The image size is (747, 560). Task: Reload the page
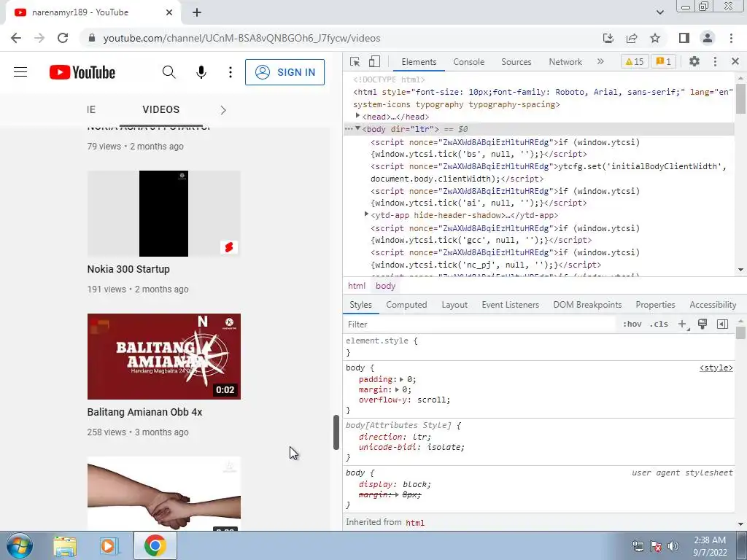tap(63, 38)
